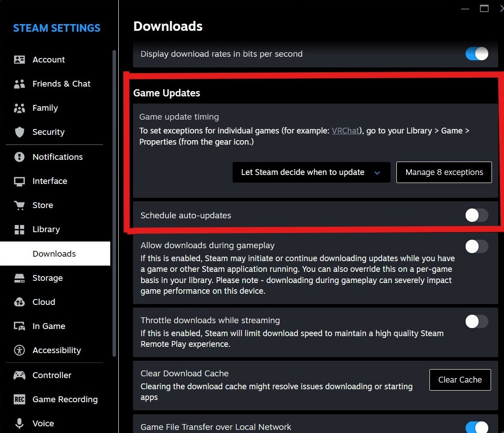Click the Account card icon in sidebar

pos(19,59)
